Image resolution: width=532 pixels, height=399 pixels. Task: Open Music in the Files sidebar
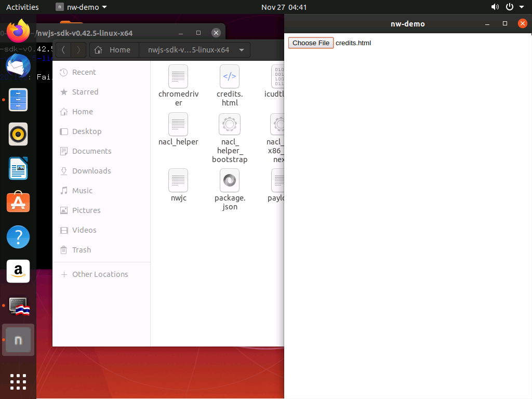pos(101,190)
